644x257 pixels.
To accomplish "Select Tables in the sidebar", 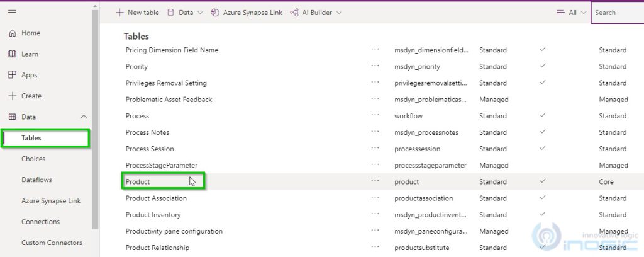I will [31, 138].
